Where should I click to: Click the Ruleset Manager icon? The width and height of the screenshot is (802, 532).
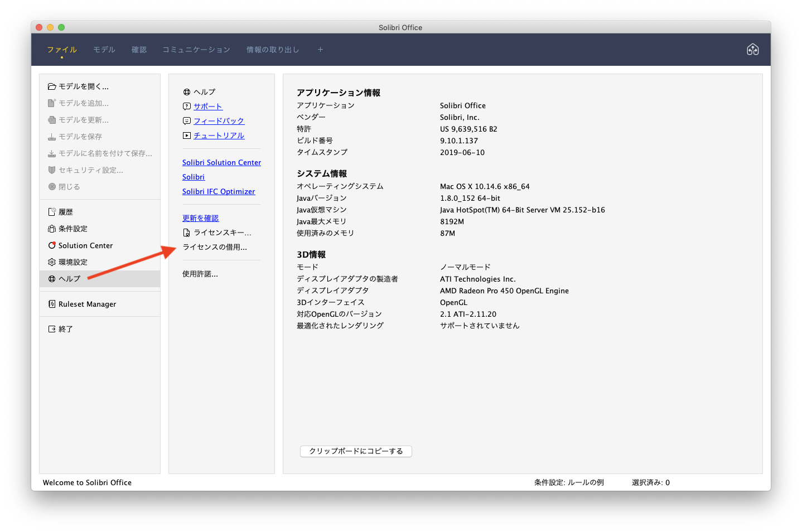click(52, 304)
